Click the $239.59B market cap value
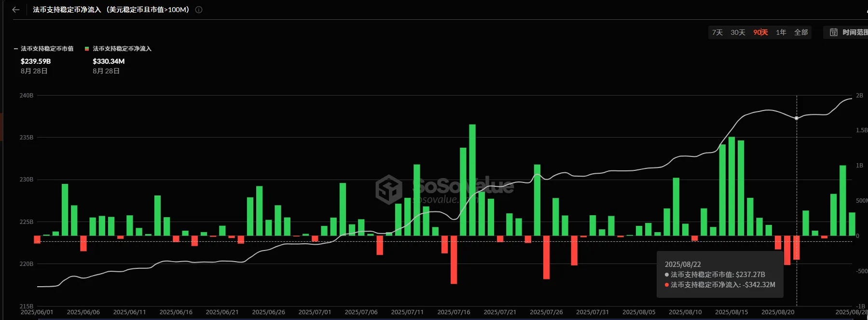868x320 pixels. tap(36, 61)
